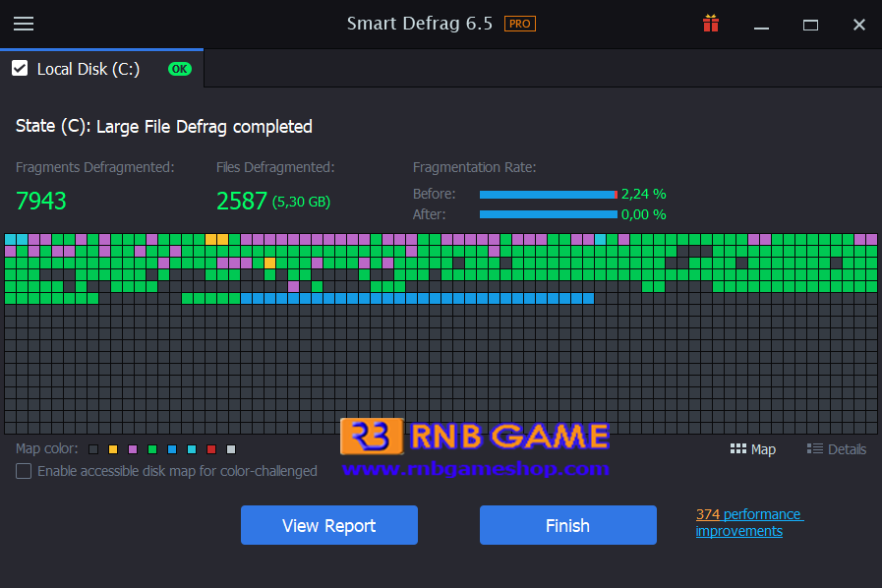Image resolution: width=882 pixels, height=588 pixels.
Task: Click the View Report button
Action: pyautogui.click(x=329, y=525)
